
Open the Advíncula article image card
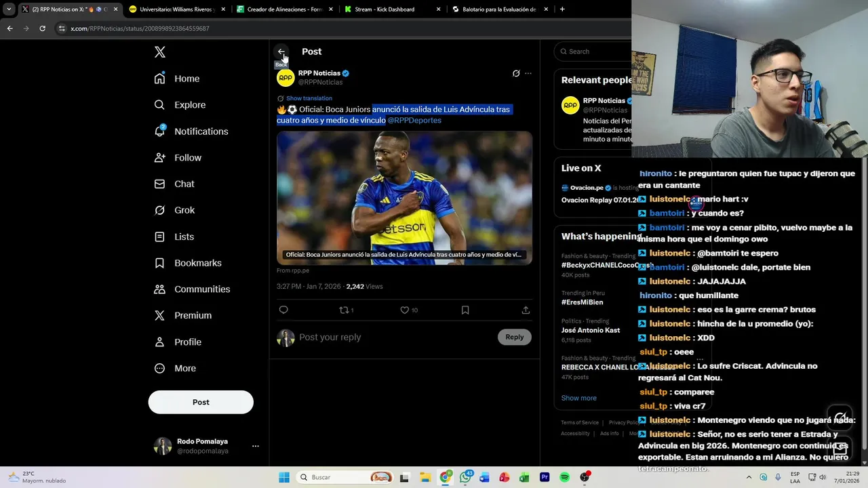coord(404,198)
